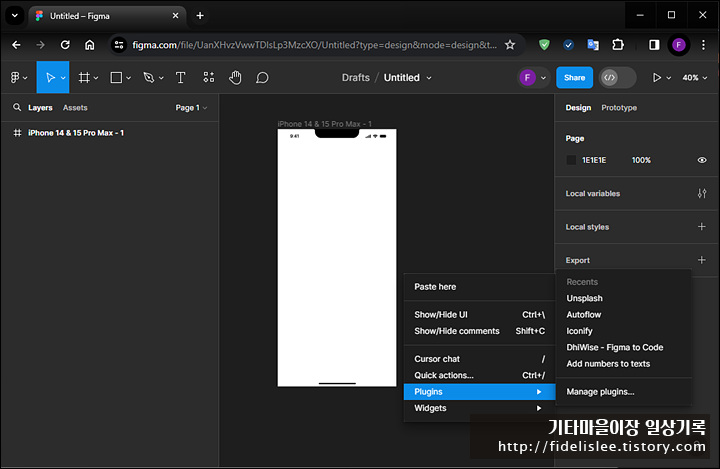The image size is (720, 469).
Task: Edit the 100% page opacity field
Action: (641, 160)
